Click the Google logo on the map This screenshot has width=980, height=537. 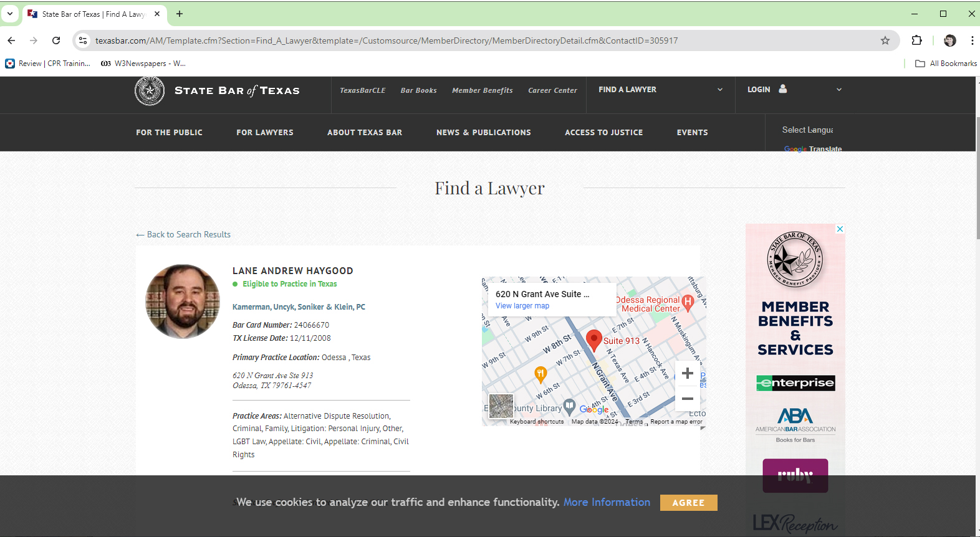(594, 409)
